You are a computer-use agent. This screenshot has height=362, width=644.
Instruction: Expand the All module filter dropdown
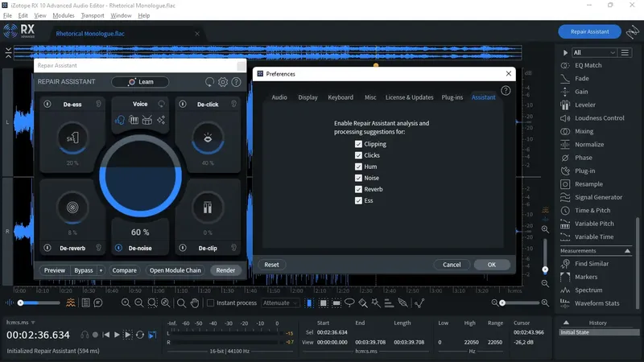[x=594, y=52]
